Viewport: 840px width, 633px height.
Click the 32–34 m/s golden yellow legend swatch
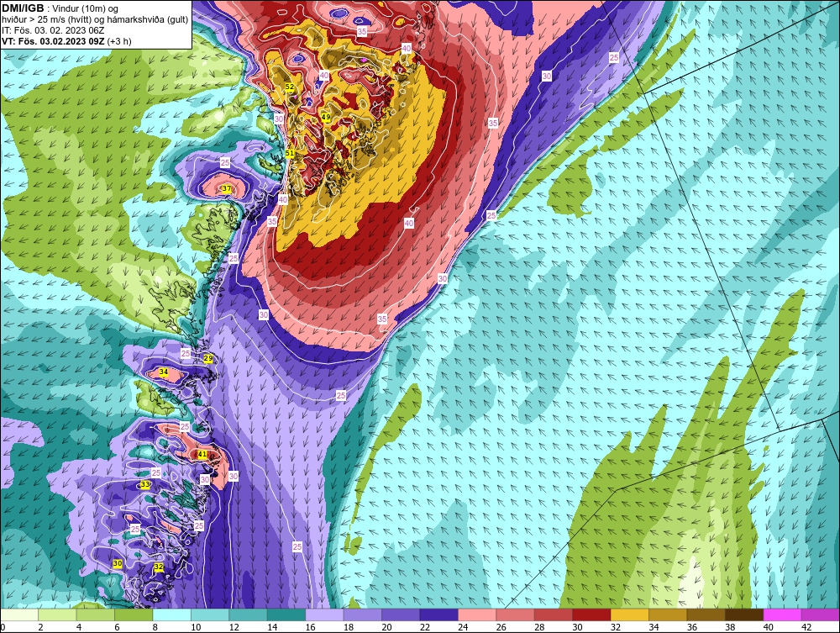point(629,615)
